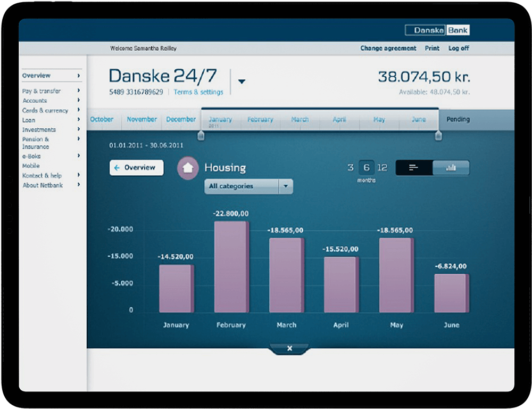Screen dimensions: 532x409
Task: Click the February spending bar
Action: click(x=231, y=266)
